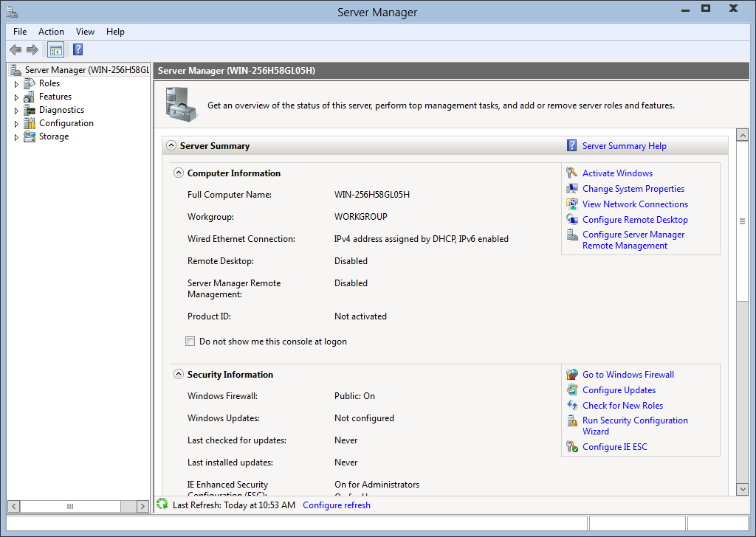Screen dimensions: 756x537
Task: Click the Configure Remote Desktop icon
Action: (x=572, y=220)
